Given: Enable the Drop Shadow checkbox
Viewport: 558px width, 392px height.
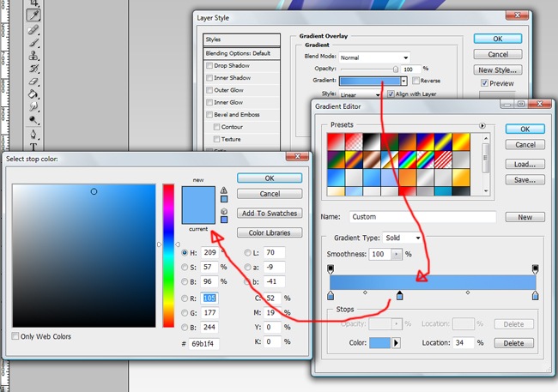Looking at the screenshot, I should [x=209, y=65].
